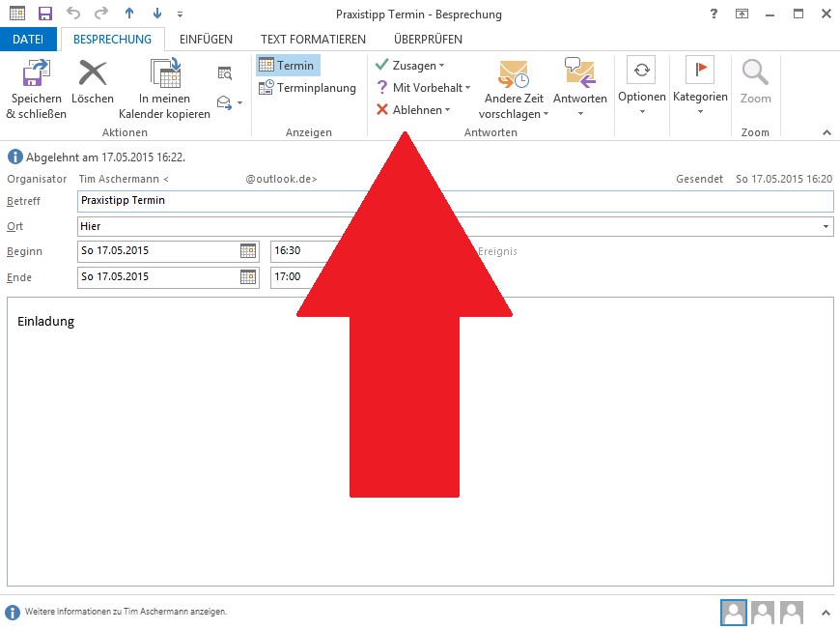Click the Löschen X icon
840x630 pixels.
[93, 74]
